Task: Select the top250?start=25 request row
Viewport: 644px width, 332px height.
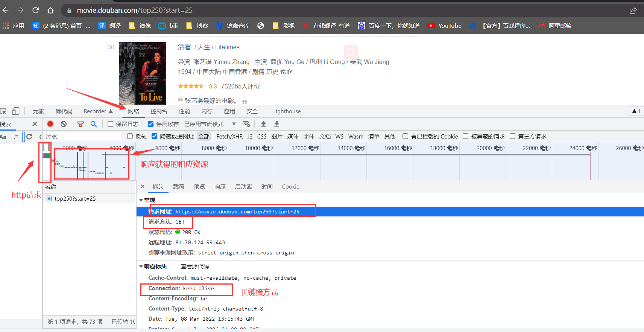Action: click(x=89, y=198)
